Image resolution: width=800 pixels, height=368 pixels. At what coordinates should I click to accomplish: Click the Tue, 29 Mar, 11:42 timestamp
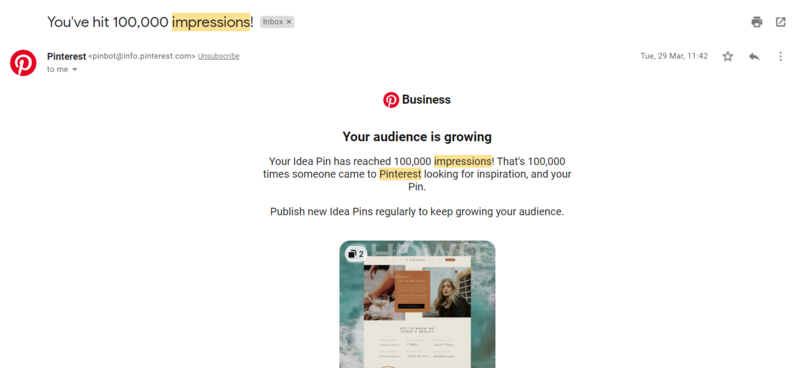[x=674, y=56]
